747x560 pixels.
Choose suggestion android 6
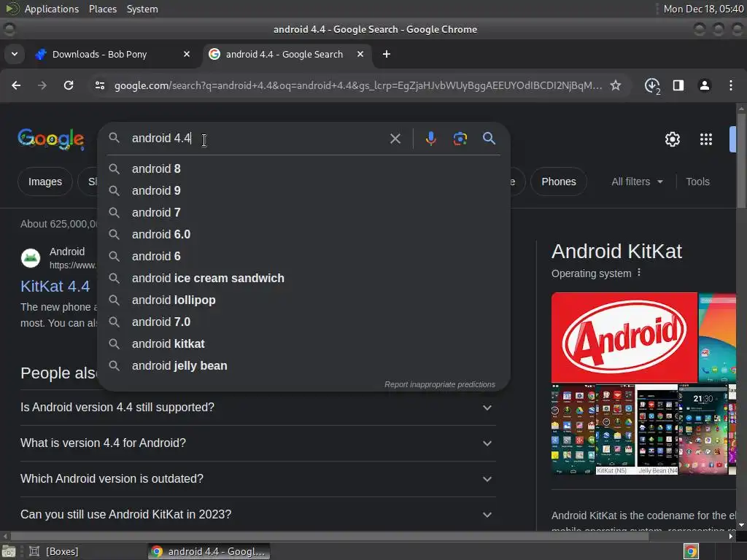(304, 256)
